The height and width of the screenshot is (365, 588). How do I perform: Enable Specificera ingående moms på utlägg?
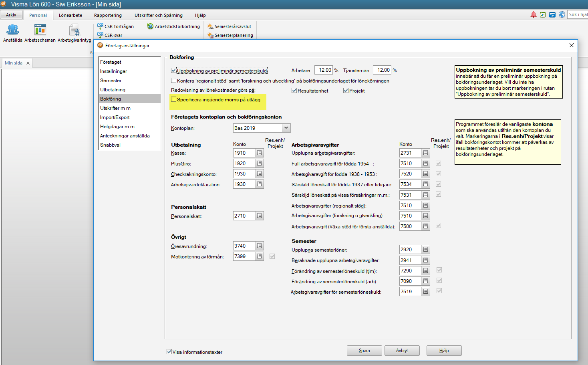[x=174, y=99]
